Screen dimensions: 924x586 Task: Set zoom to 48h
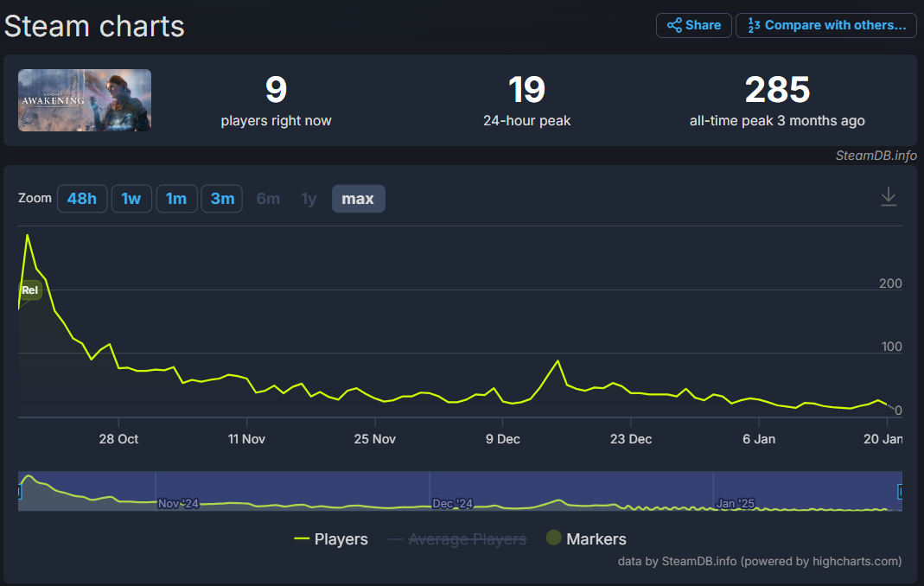(x=82, y=199)
